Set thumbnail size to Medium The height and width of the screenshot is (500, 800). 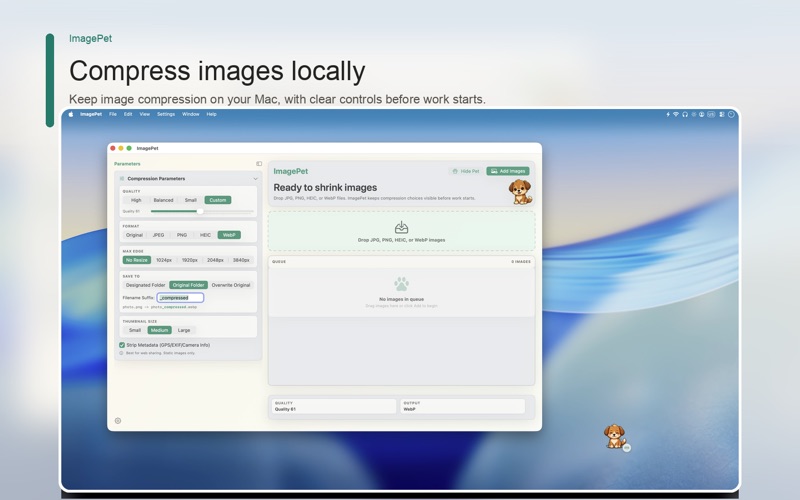[159, 330]
